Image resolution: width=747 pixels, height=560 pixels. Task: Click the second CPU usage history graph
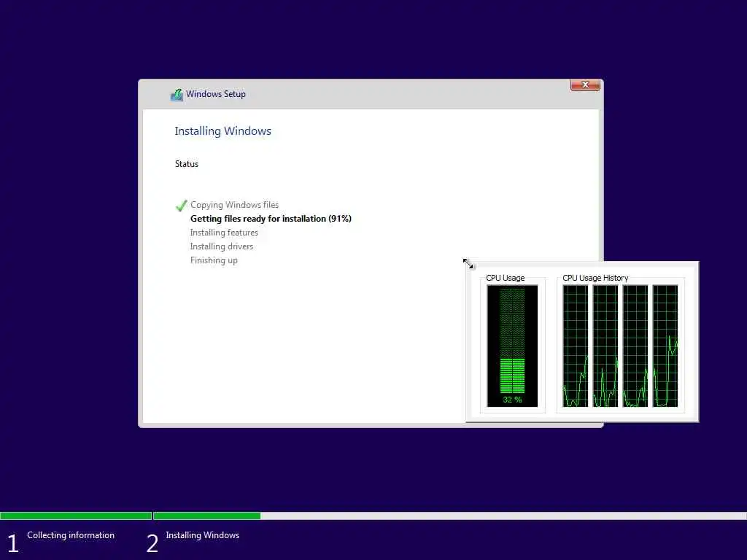(x=605, y=346)
